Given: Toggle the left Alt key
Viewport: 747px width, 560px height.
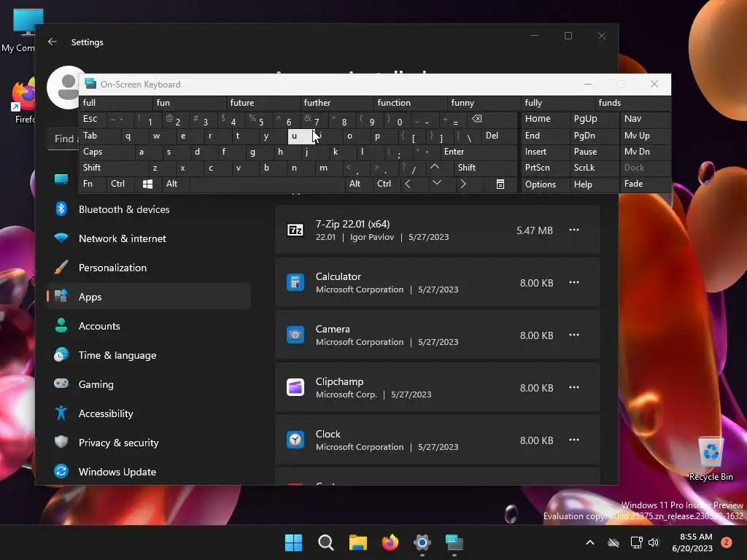Looking at the screenshot, I should click(175, 184).
